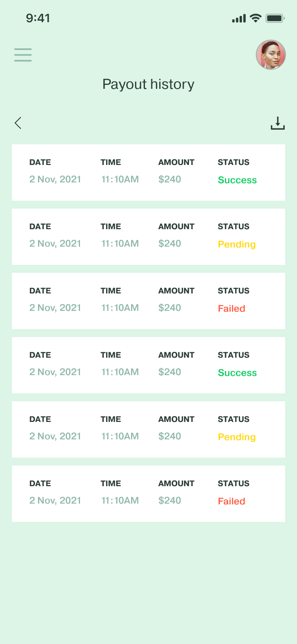This screenshot has height=644, width=297.
Task: Tap the $240 amount in the top row
Action: [169, 179]
